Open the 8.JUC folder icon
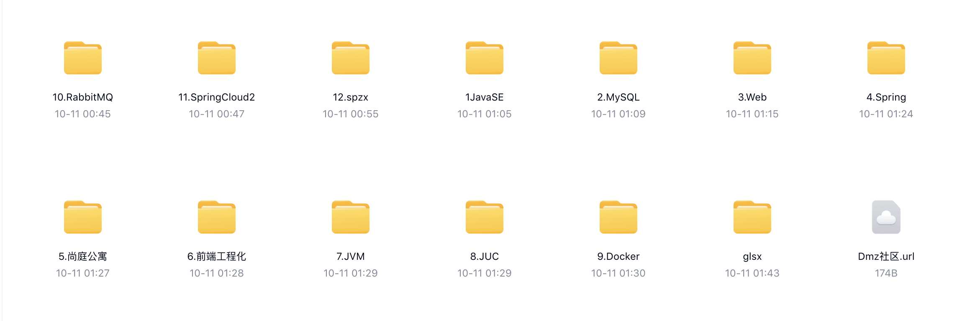Image resolution: width=980 pixels, height=321 pixels. 485,217
